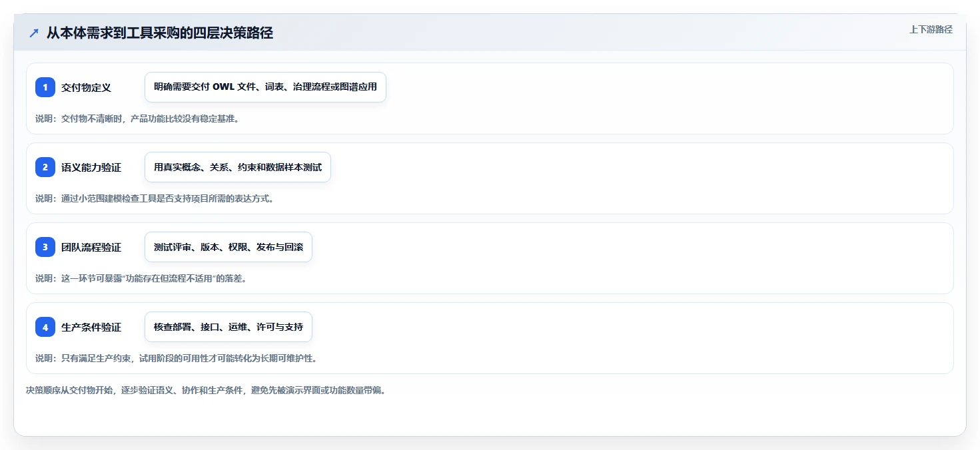Select step number 4 badge
The width and height of the screenshot is (980, 450).
45,327
